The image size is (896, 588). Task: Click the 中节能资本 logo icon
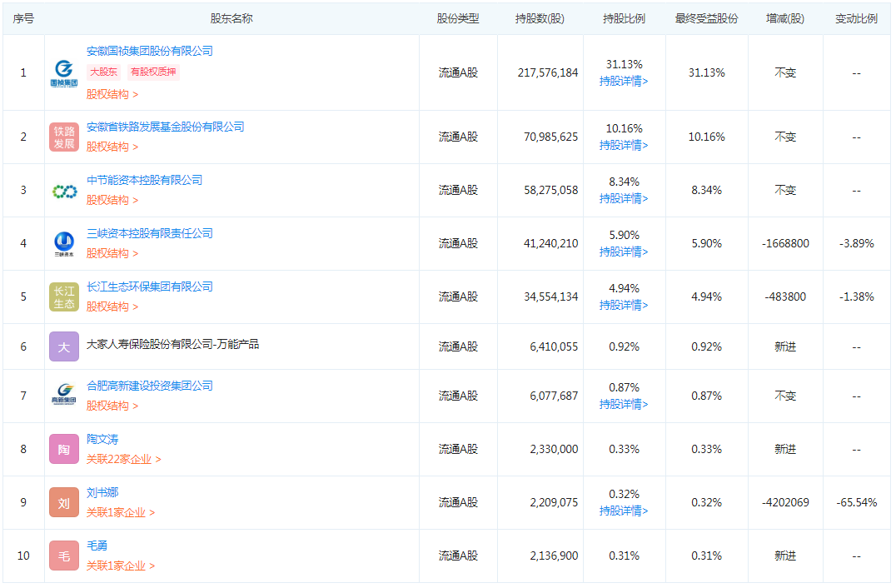[63, 191]
